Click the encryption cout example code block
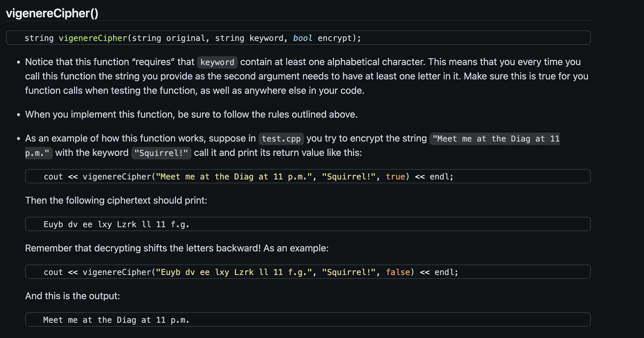The width and height of the screenshot is (644, 338). coord(307,176)
